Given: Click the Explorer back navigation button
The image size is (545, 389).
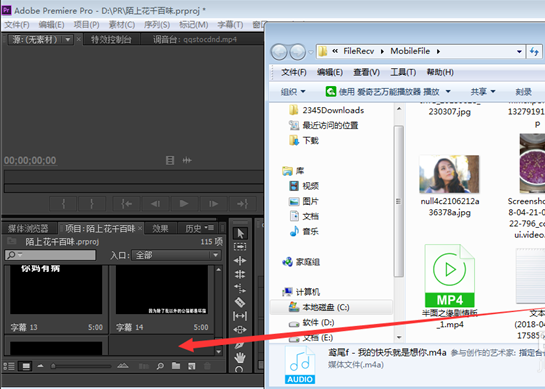Looking at the screenshot, I should [x=279, y=52].
